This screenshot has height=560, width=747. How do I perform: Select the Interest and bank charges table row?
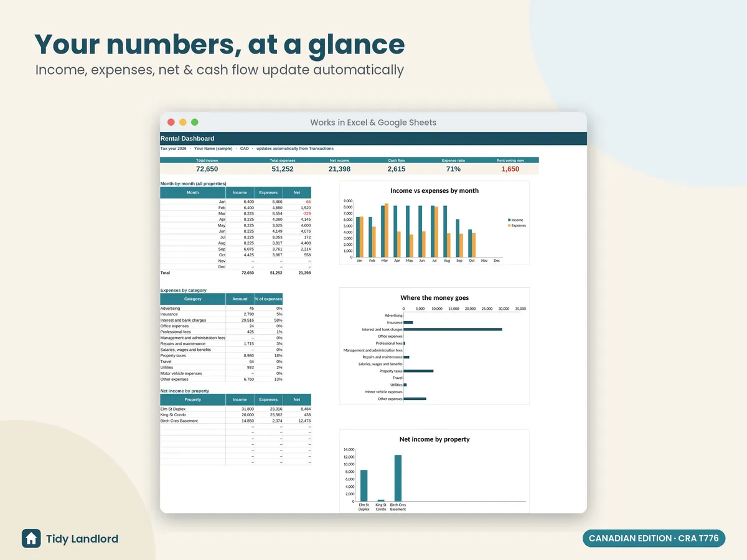pyautogui.click(x=222, y=320)
